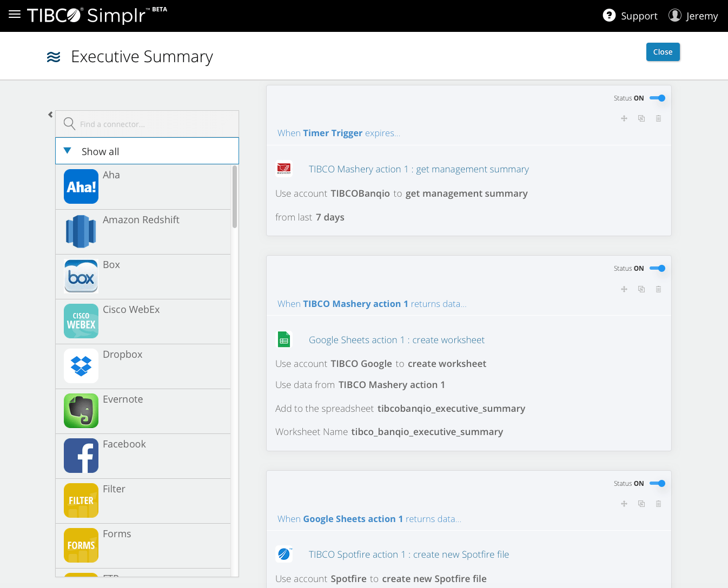Move the Mashery-triggered card
The width and height of the screenshot is (728, 588).
tap(624, 289)
